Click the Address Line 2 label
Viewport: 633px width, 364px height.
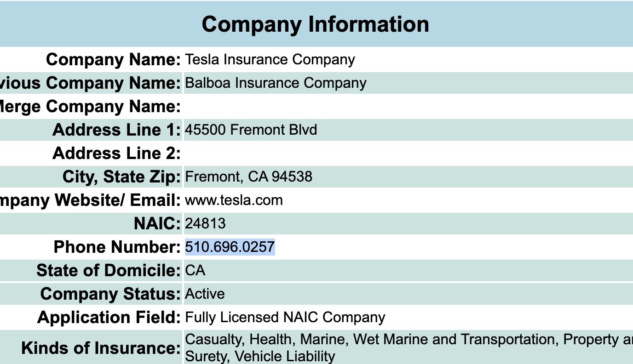pyautogui.click(x=117, y=154)
